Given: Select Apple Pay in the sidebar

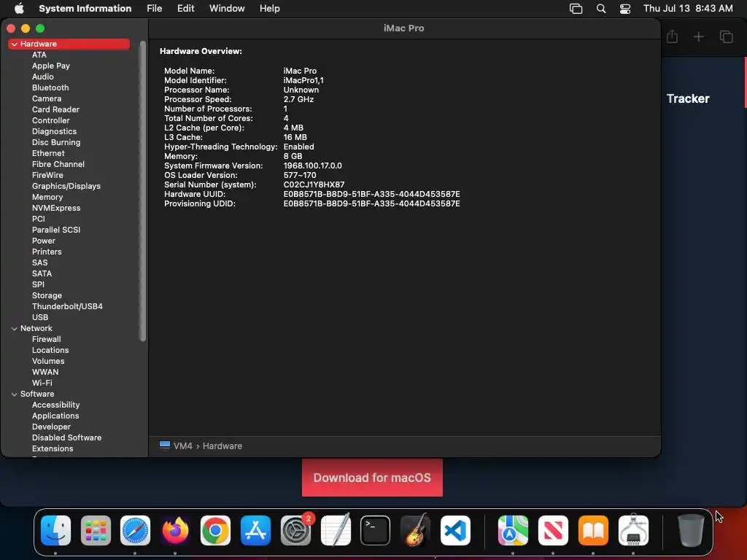Looking at the screenshot, I should 51,66.
